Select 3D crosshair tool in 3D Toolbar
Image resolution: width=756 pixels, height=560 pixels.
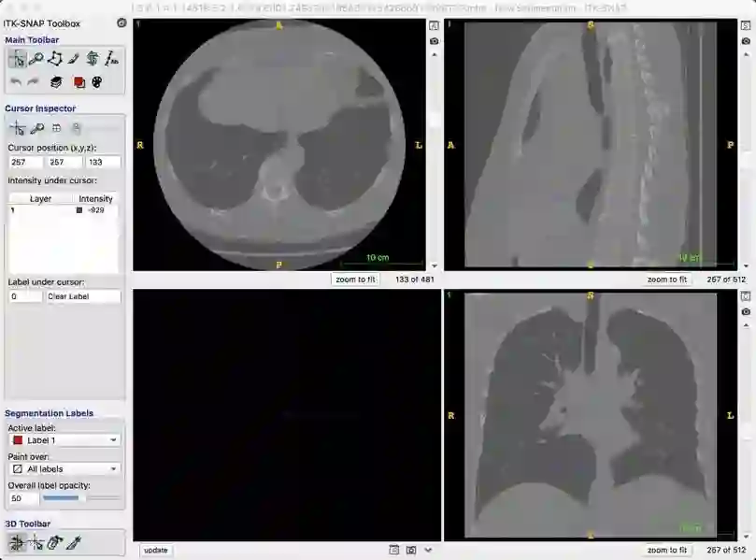point(36,542)
